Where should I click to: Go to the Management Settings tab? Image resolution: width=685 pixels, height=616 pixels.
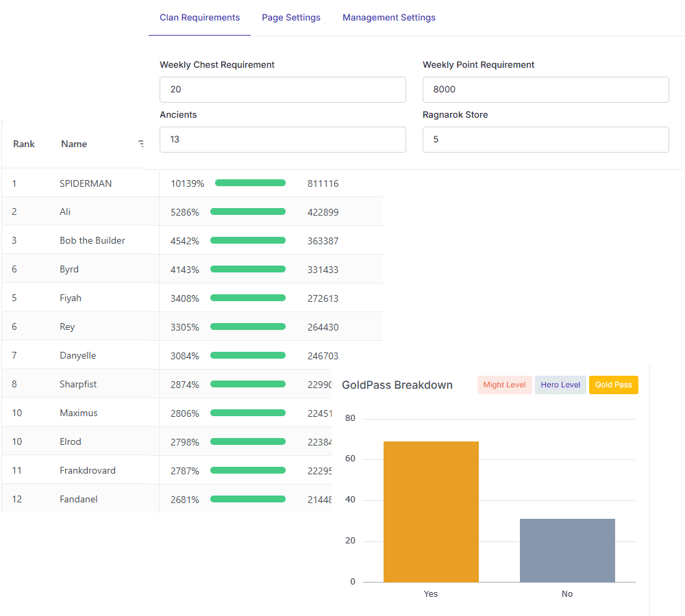tap(389, 18)
